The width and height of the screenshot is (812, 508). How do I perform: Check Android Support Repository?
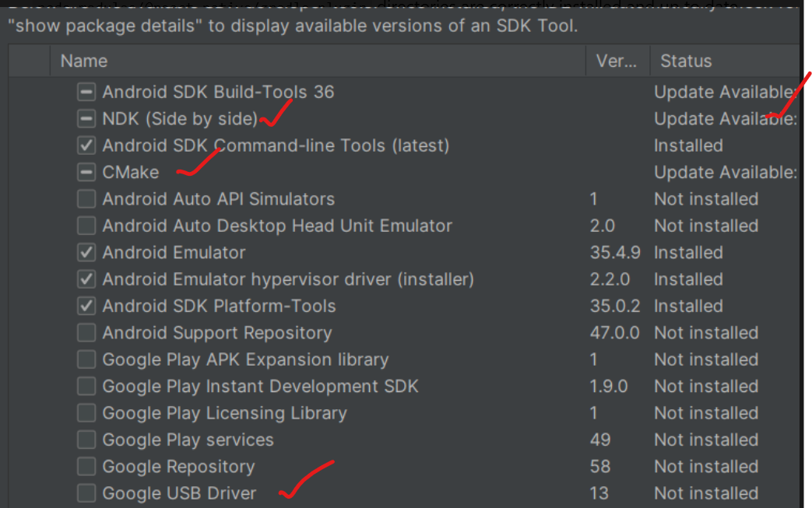[x=86, y=333]
